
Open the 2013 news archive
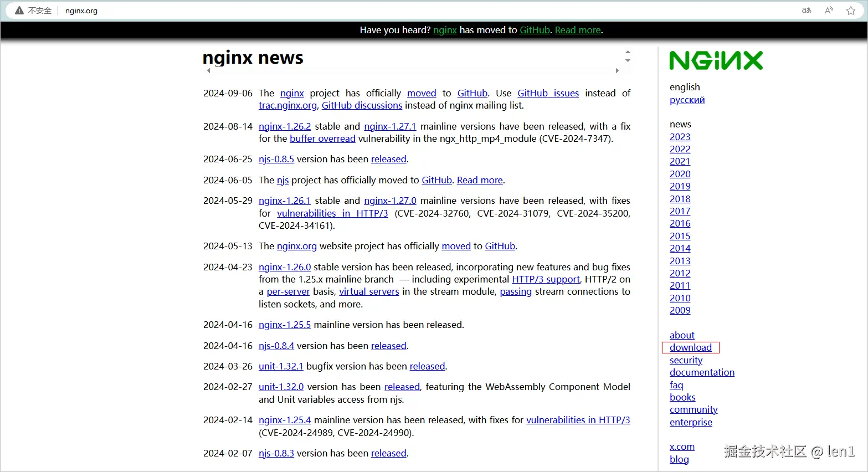tap(680, 261)
